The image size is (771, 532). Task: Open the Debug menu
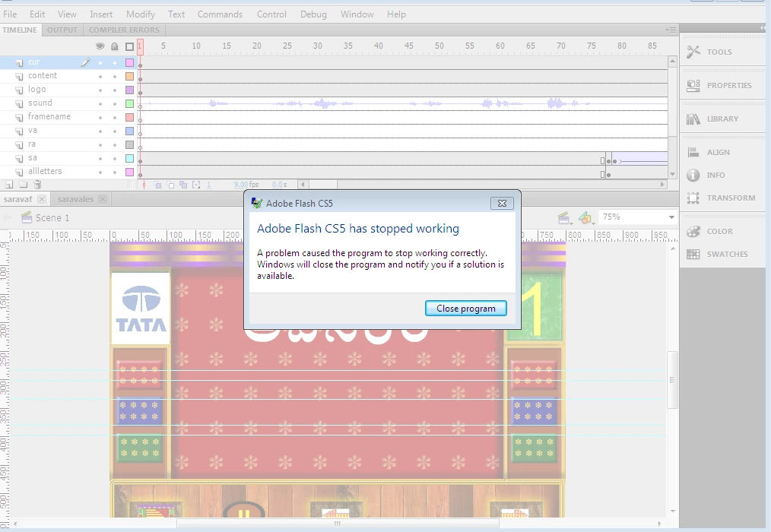(x=313, y=14)
